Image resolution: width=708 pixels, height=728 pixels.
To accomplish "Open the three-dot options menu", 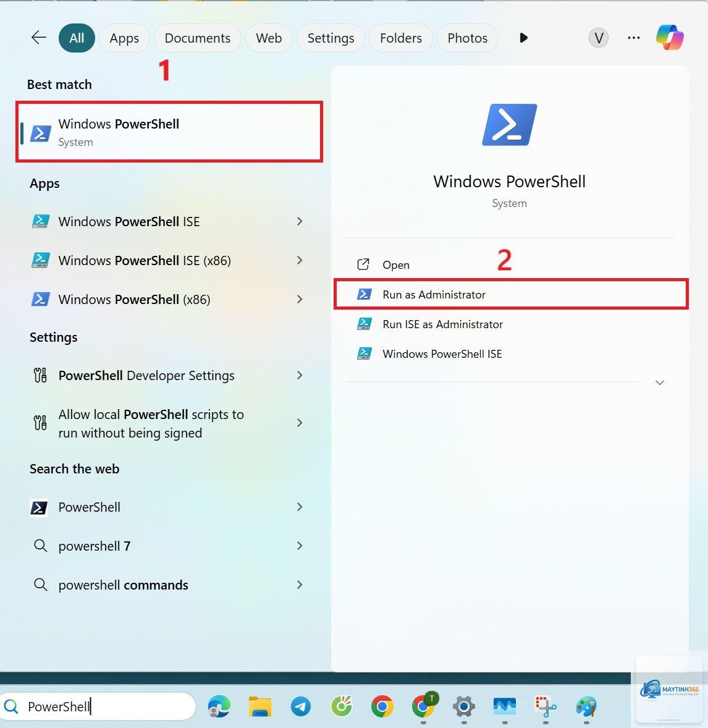I will coord(633,38).
